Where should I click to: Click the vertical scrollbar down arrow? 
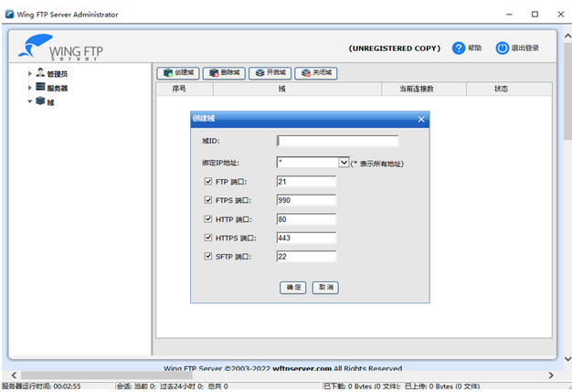(567, 359)
